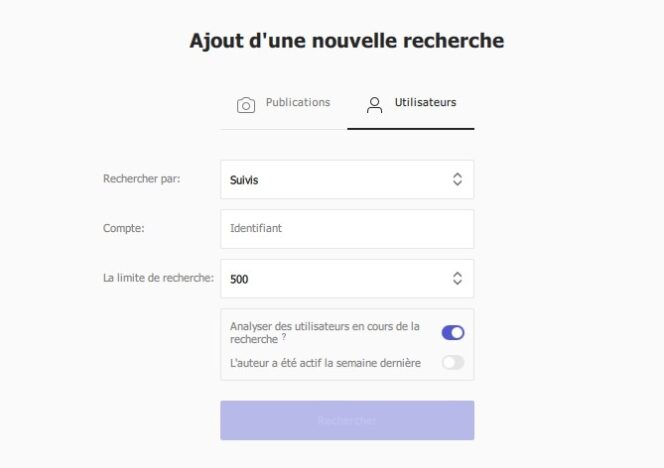The height and width of the screenshot is (468, 664).
Task: Enable the author active last week toggle
Action: (x=453, y=362)
